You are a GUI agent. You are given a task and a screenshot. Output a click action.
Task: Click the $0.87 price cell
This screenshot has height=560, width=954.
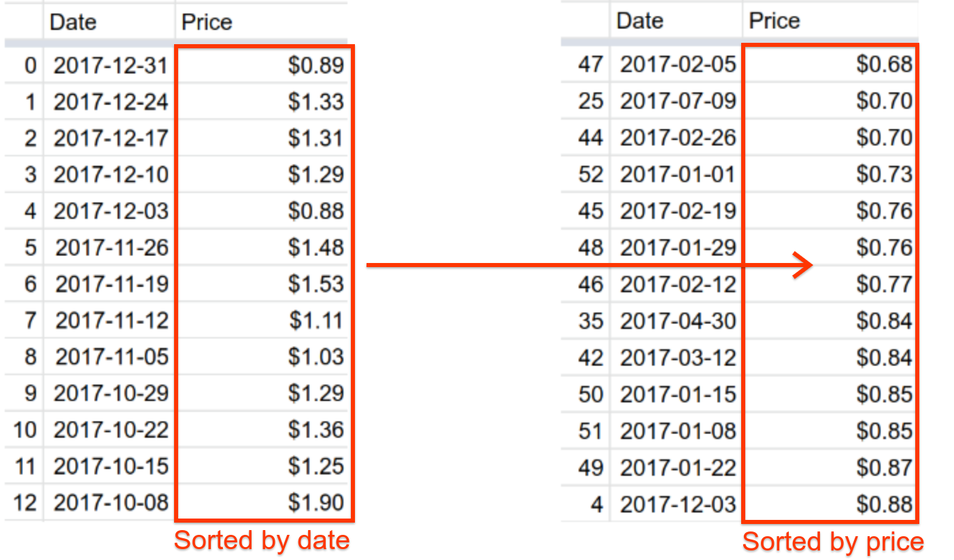point(884,468)
